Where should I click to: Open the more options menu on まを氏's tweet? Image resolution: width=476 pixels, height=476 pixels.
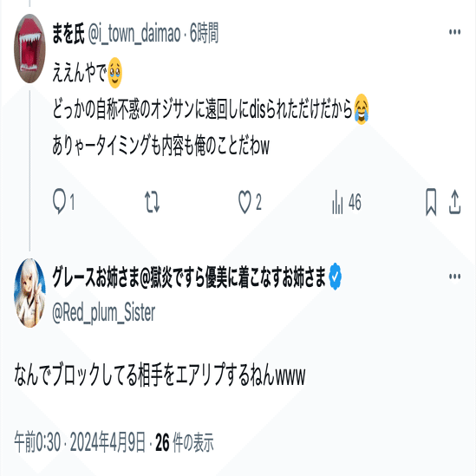(x=454, y=32)
